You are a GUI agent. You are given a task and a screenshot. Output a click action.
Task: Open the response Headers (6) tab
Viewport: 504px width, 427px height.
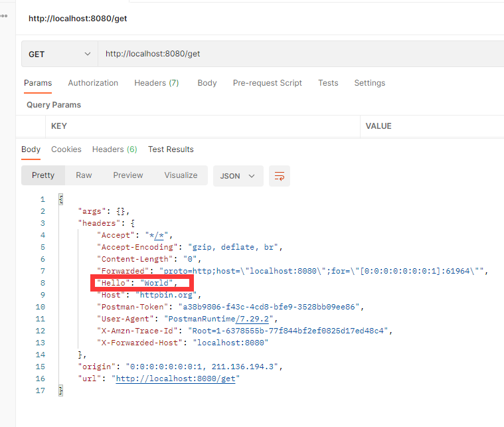tap(114, 149)
